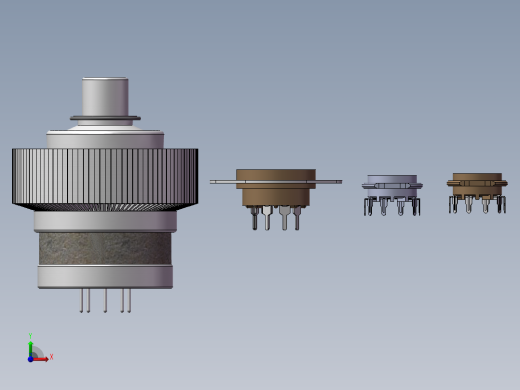The width and height of the screenshot is (520, 390).
Task: Click the red X axis of the triad
Action: point(41,359)
